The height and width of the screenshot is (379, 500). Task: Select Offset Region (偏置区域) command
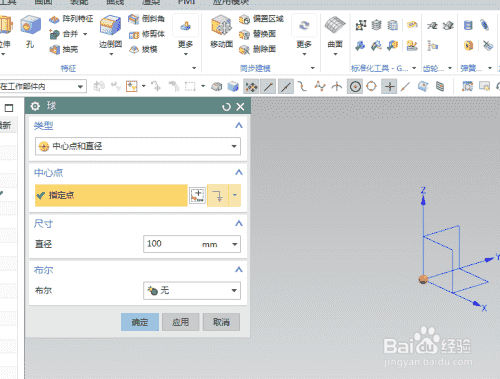261,19
